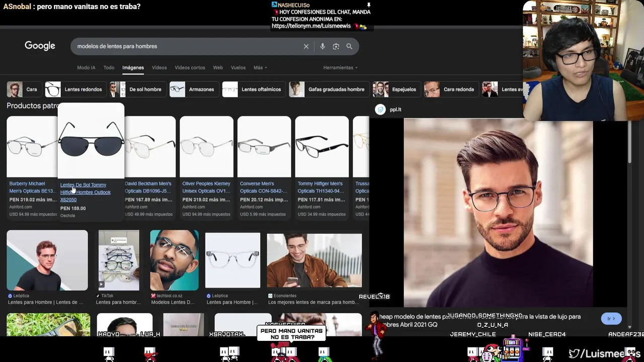Open Leóptica man in black shirt image
The height and width of the screenshot is (362, 644).
pyautogui.click(x=47, y=260)
